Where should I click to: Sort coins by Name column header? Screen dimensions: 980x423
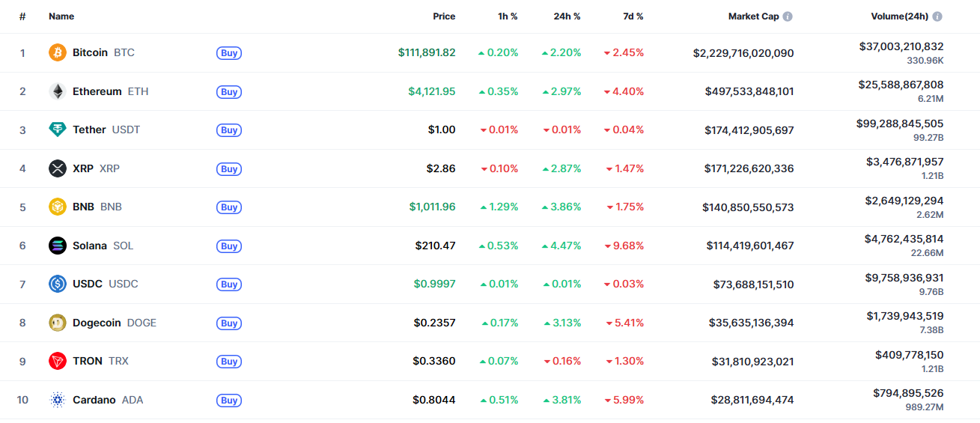pos(61,16)
